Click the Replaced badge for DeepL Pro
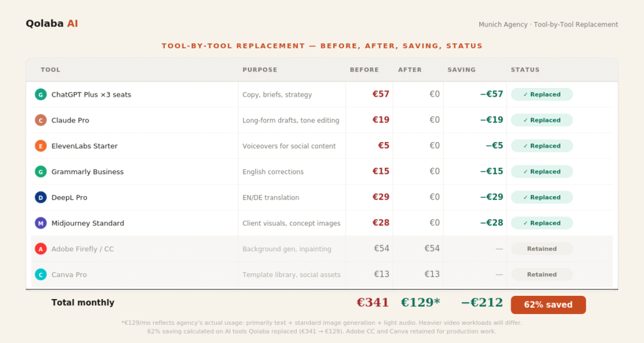The image size is (644, 343). (541, 197)
